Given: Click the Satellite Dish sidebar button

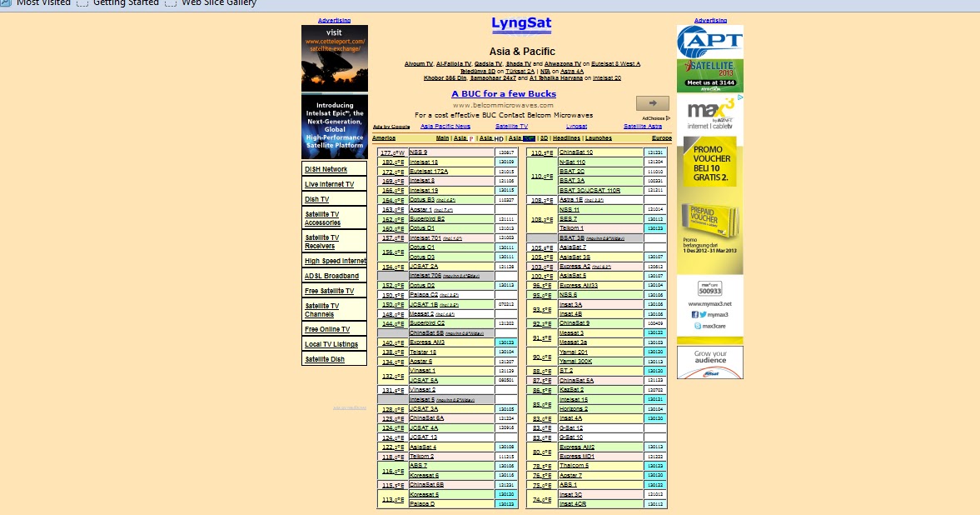Looking at the screenshot, I should (x=335, y=359).
